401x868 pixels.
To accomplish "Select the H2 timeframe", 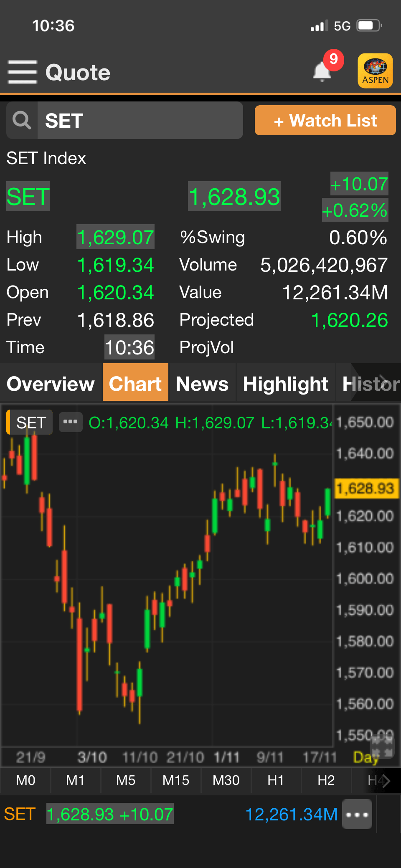I will [x=326, y=780].
